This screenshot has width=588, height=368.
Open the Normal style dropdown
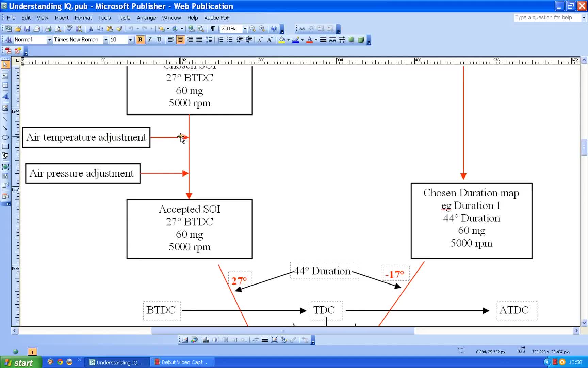(49, 40)
